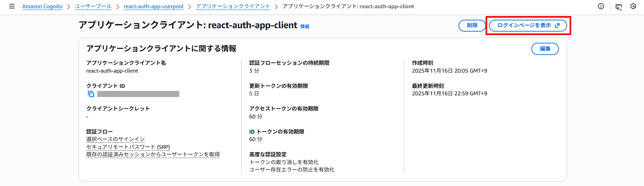Click the 認証フローセッションの持続期間 label
Screen dimensions: 644x186
point(289,63)
